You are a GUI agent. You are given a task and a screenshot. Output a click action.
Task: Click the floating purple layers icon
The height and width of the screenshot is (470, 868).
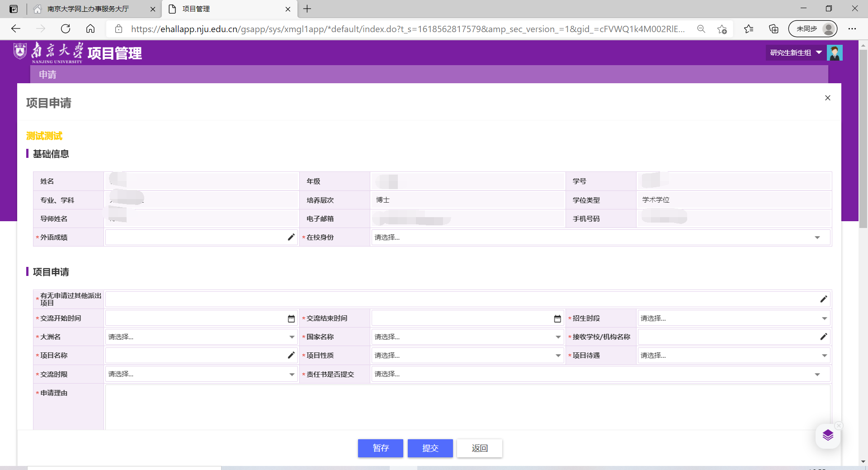(828, 436)
